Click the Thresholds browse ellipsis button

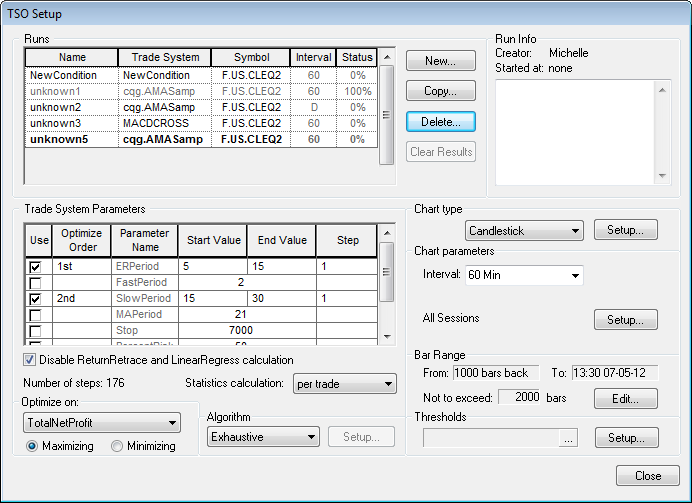pyautogui.click(x=568, y=438)
